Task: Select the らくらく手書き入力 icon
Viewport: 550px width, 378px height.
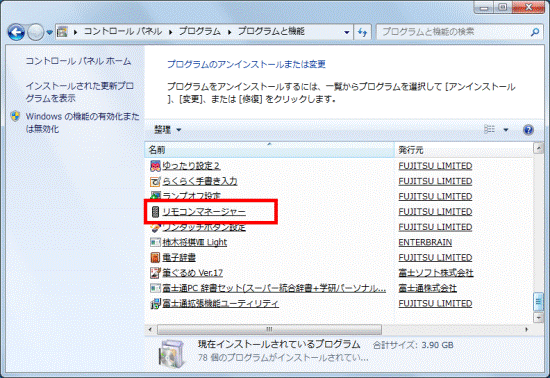Action: 155,181
